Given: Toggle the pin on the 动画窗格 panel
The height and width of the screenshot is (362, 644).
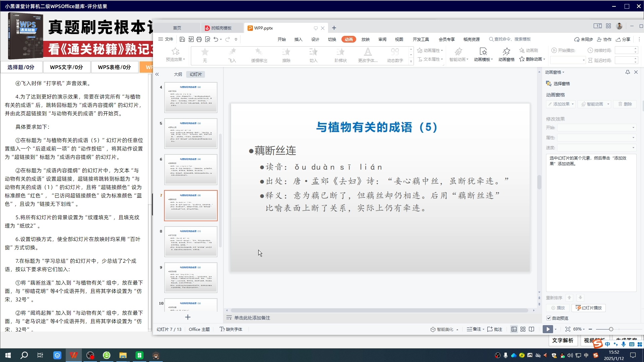Looking at the screenshot, I should [627, 72].
